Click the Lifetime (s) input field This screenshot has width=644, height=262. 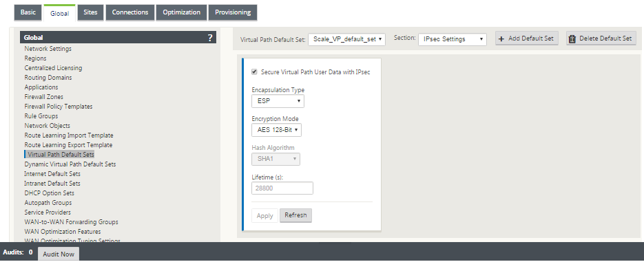point(282,188)
